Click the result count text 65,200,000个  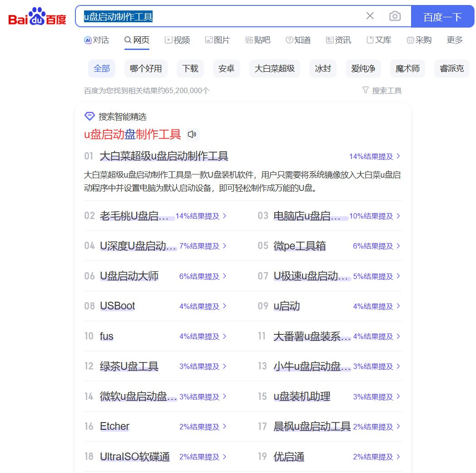click(187, 90)
